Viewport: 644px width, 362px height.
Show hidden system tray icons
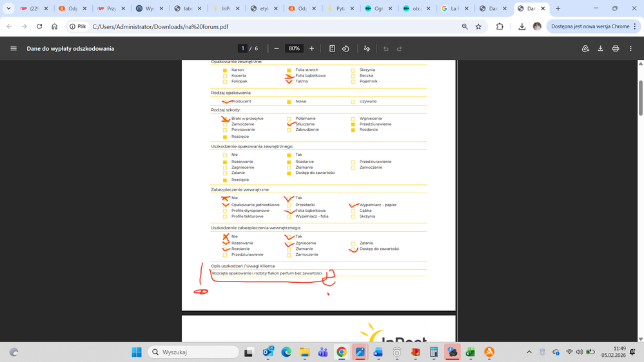tap(529, 352)
